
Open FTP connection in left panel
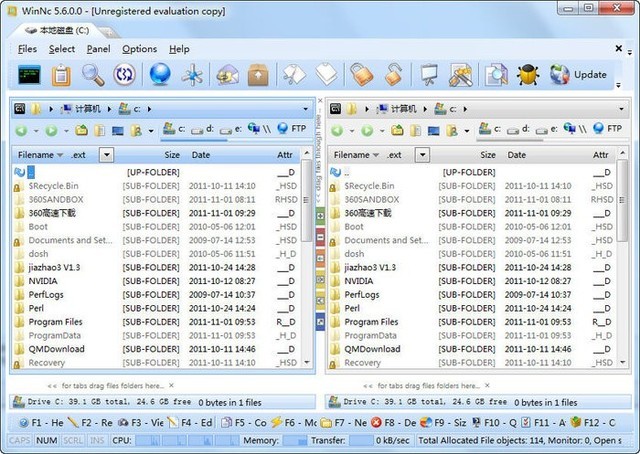point(291,129)
